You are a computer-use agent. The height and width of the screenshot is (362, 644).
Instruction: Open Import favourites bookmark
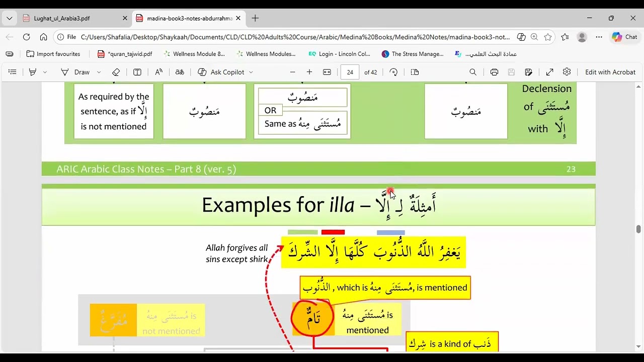[53, 54]
